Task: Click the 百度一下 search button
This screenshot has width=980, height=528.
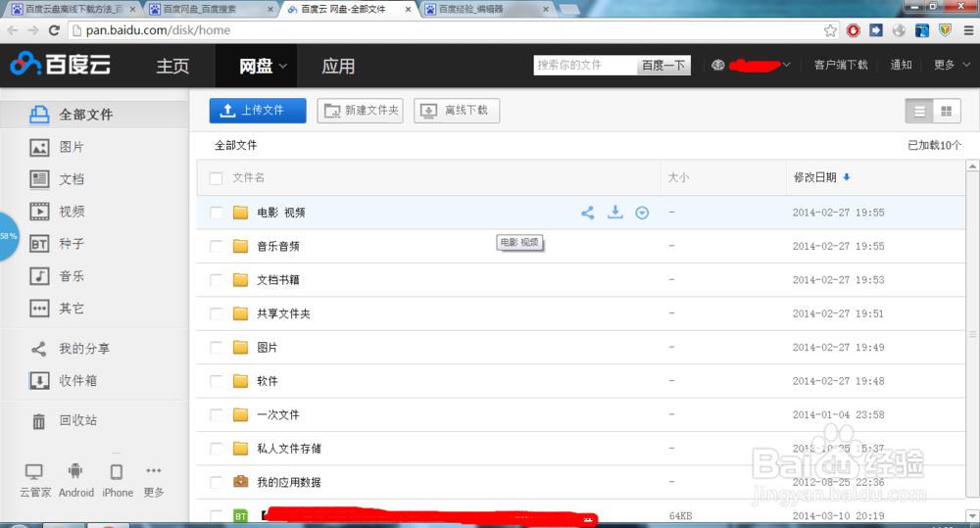Action: coord(663,65)
